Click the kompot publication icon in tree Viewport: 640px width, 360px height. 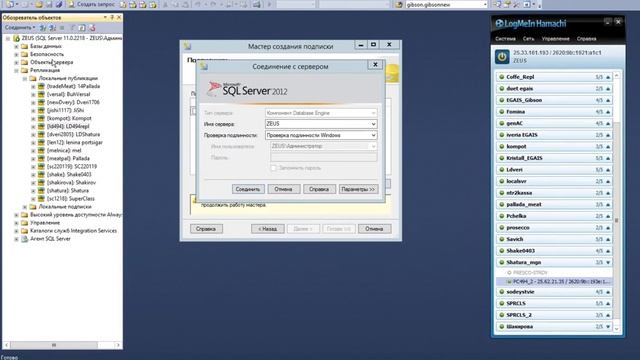[41, 118]
